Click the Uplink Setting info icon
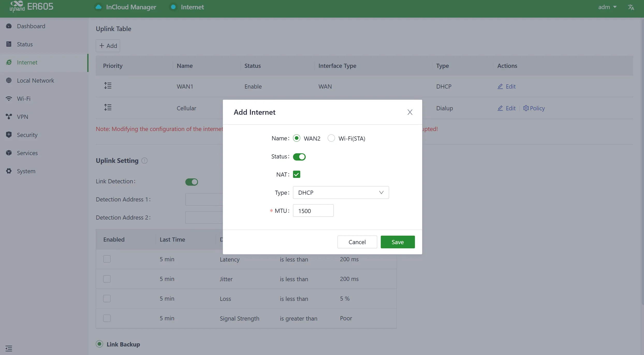Screen dimensions: 644x355 [144, 161]
